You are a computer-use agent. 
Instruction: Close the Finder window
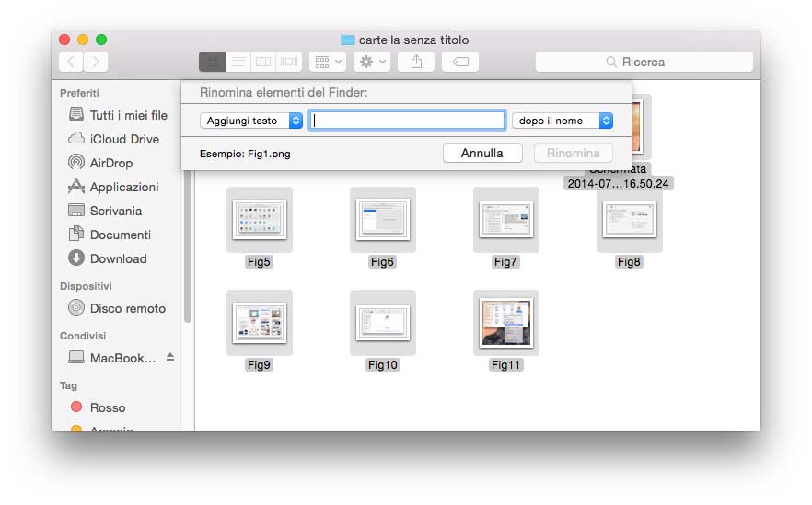pos(64,40)
